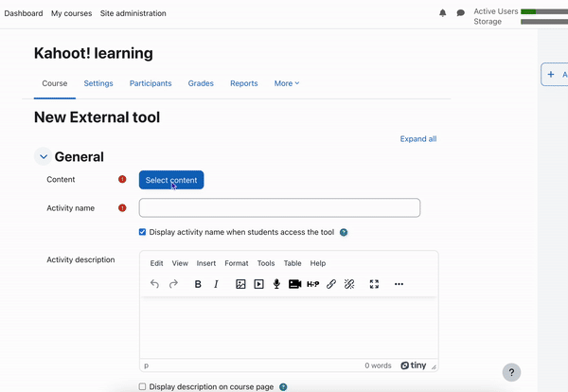Insert image using the editor toolbar

pos(240,284)
